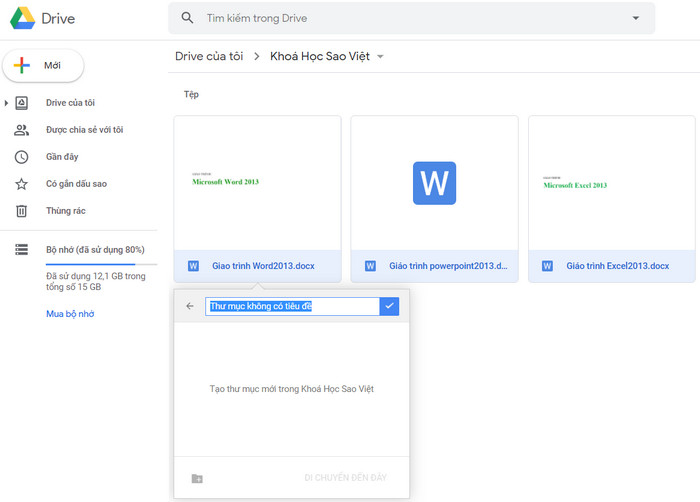Click the 'DI CHUYỂN ĐẾN ĐÂY' button
This screenshot has width=700, height=502.
[346, 478]
